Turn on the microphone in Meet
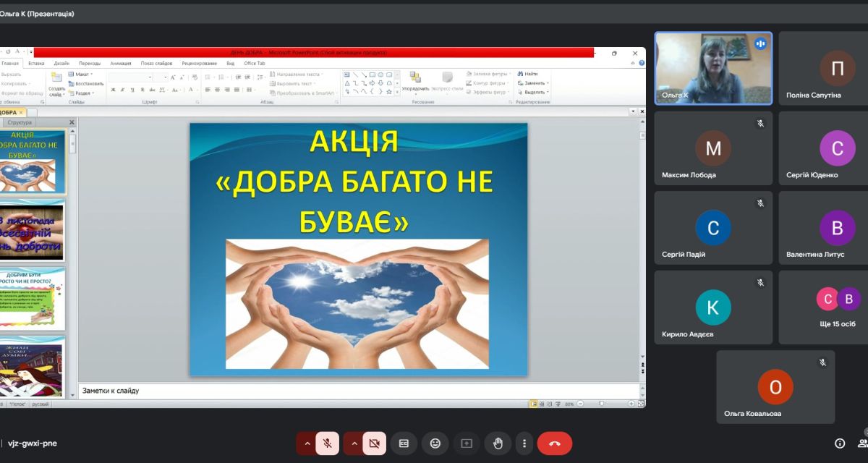This screenshot has height=463, width=868. pos(328,443)
